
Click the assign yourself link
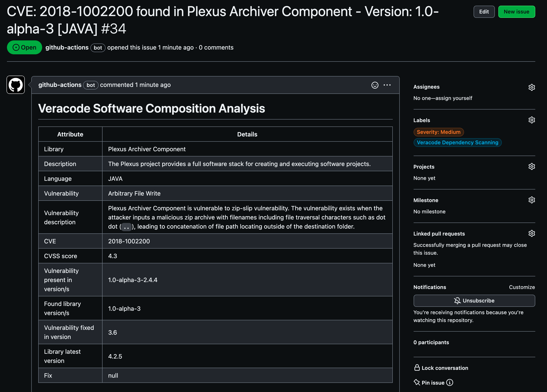pos(454,98)
